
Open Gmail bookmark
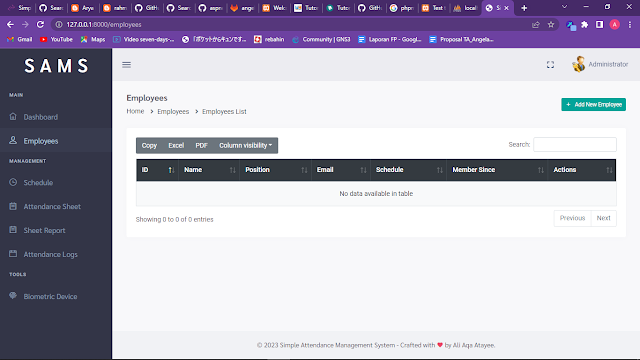(20, 39)
